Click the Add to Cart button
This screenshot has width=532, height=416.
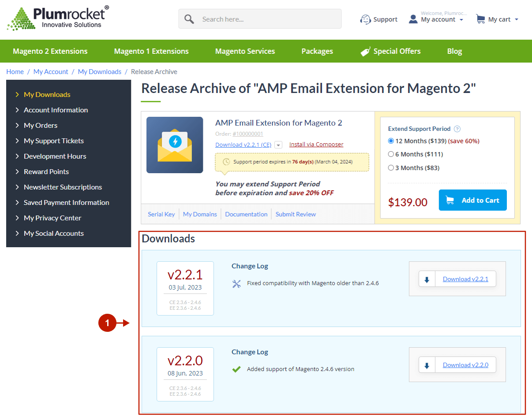coord(473,200)
